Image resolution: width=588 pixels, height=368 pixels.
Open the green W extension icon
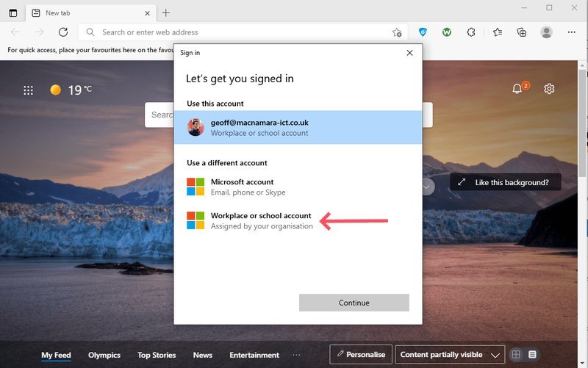coord(447,32)
